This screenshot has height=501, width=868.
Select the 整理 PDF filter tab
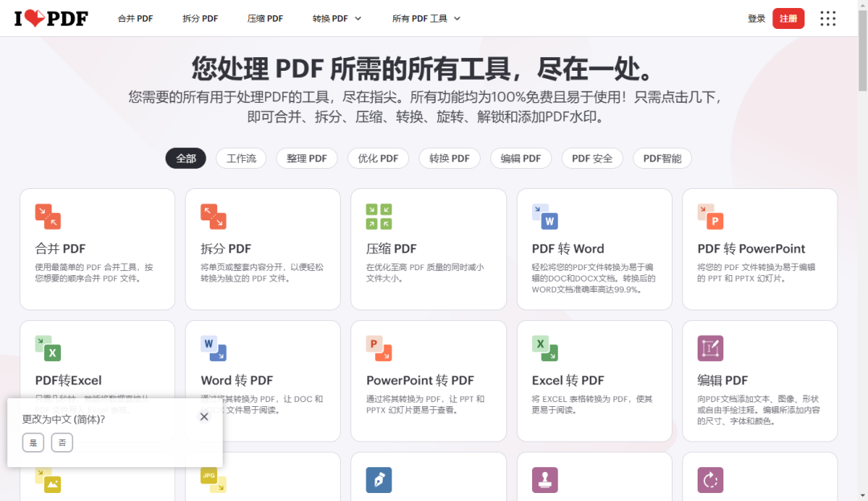pyautogui.click(x=307, y=158)
